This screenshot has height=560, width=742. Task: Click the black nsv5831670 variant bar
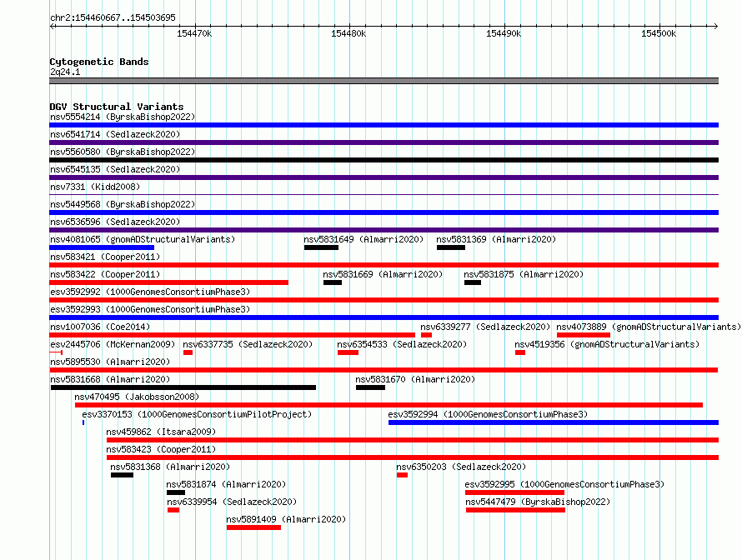point(370,387)
